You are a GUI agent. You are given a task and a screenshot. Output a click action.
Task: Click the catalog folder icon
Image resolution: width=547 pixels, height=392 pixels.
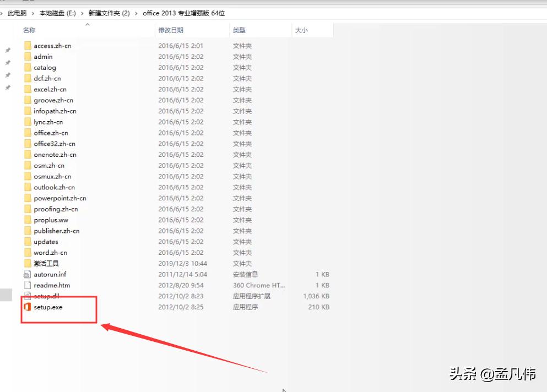coord(28,67)
